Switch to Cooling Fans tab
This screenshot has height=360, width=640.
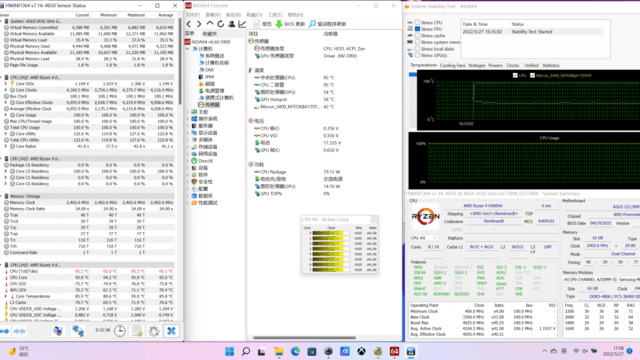452,65
